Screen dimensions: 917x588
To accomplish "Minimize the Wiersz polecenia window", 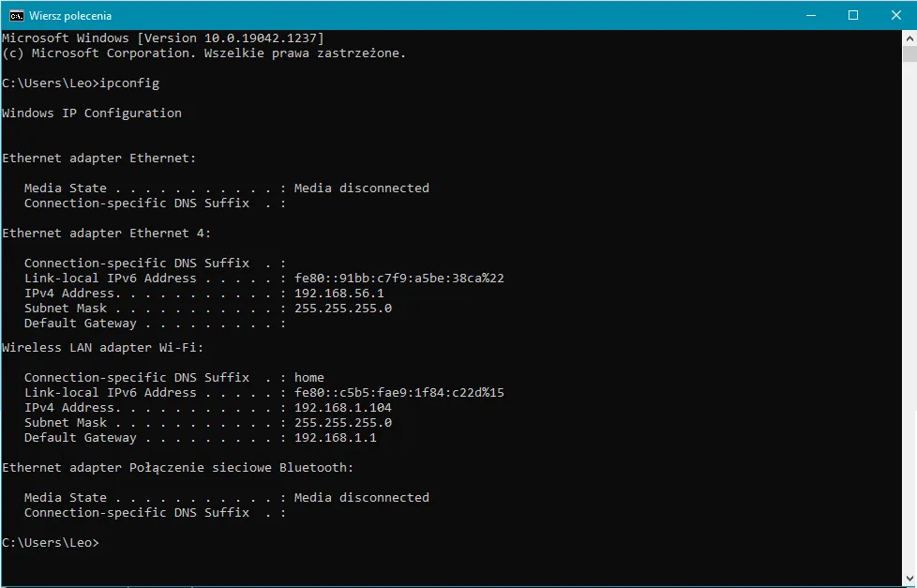I will (x=810, y=15).
